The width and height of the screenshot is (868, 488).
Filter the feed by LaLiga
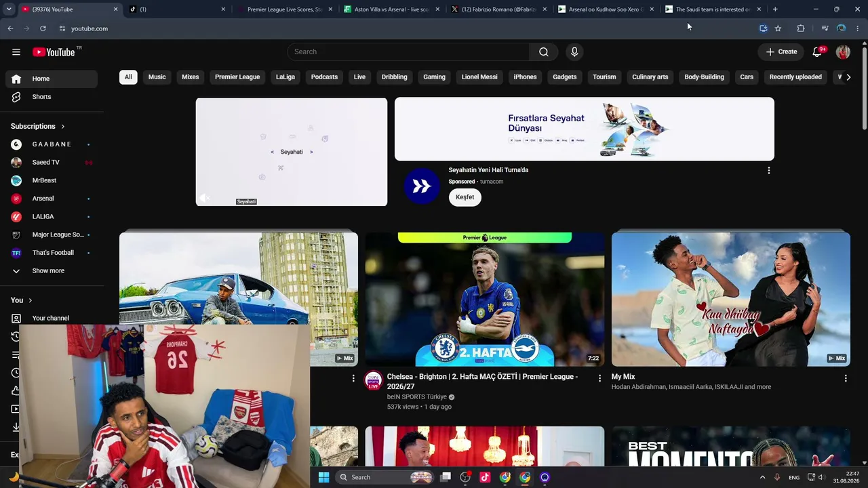(x=285, y=77)
